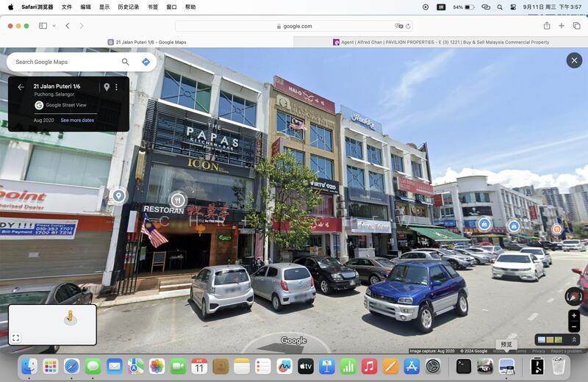
Task: Click the magnifier search icon in Google Maps
Action: pos(125,62)
